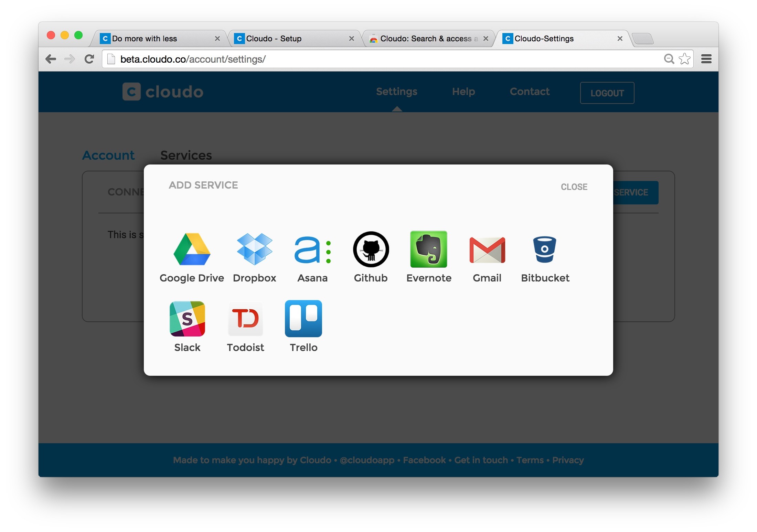This screenshot has width=757, height=532.
Task: Go back with browser back arrow
Action: 51,59
